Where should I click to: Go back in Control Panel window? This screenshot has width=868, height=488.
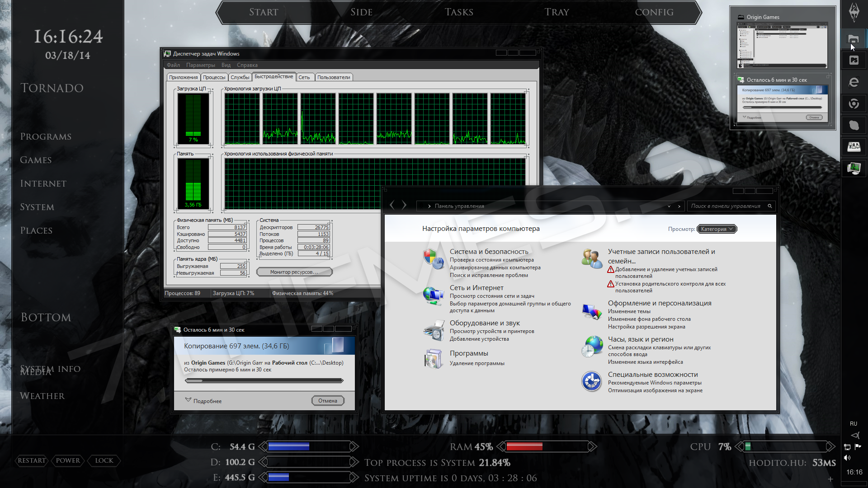[x=392, y=206]
